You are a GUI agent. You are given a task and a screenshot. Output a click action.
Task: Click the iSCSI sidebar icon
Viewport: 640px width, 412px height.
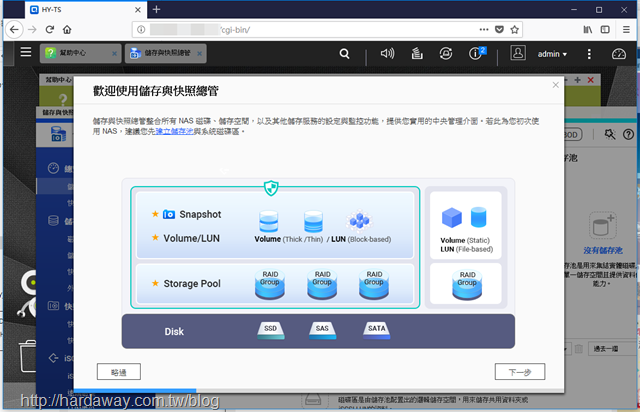(x=53, y=358)
